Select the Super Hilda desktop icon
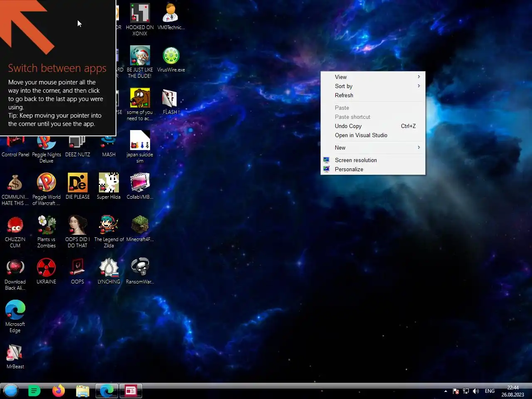Image resolution: width=532 pixels, height=399 pixels. [x=109, y=186]
